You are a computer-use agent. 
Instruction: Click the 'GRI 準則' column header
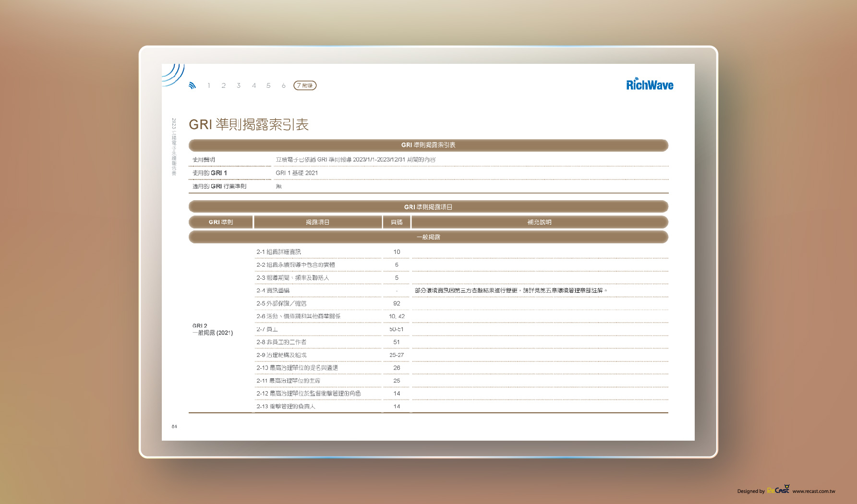pos(221,222)
